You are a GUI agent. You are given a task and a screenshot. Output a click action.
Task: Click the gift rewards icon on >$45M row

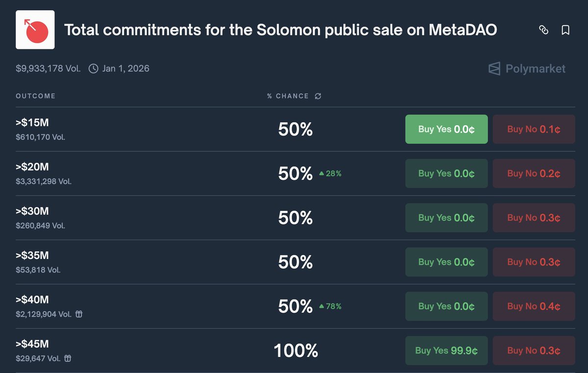click(68, 358)
